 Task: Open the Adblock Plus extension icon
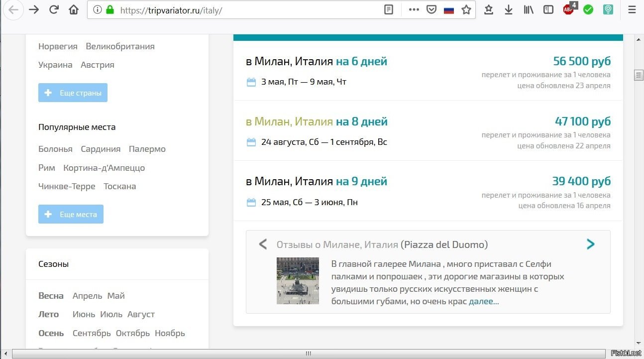pos(569,9)
